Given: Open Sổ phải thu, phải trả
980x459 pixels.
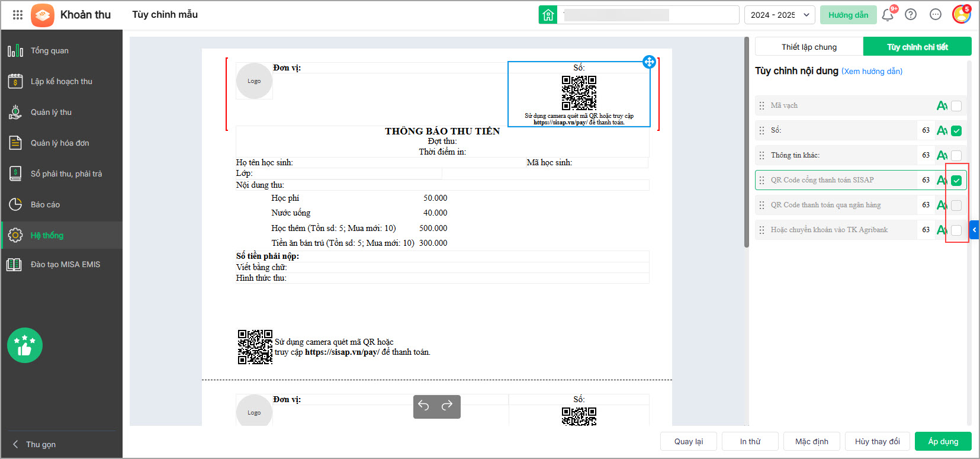Looking at the screenshot, I should coord(62,174).
